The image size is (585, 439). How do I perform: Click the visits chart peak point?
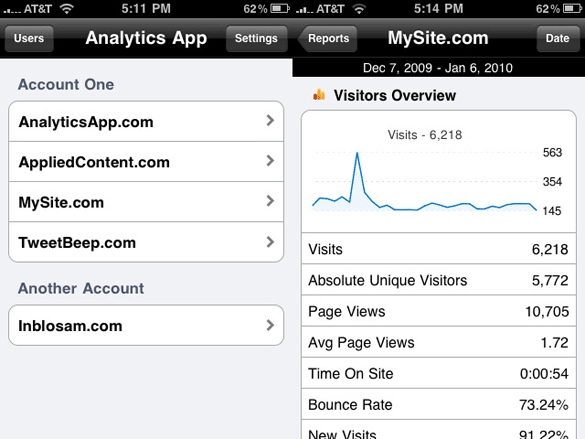[x=357, y=153]
